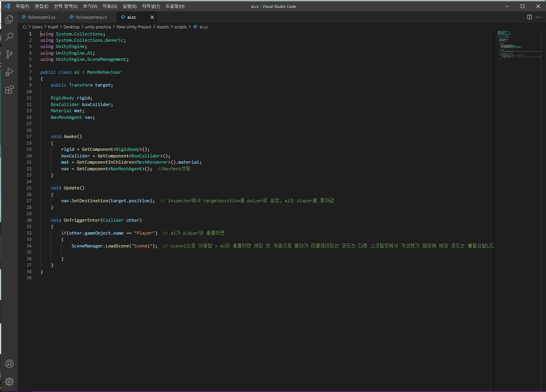Open the 도움말(H) help menu
Screen dimensions: 546x392
tap(175, 6)
